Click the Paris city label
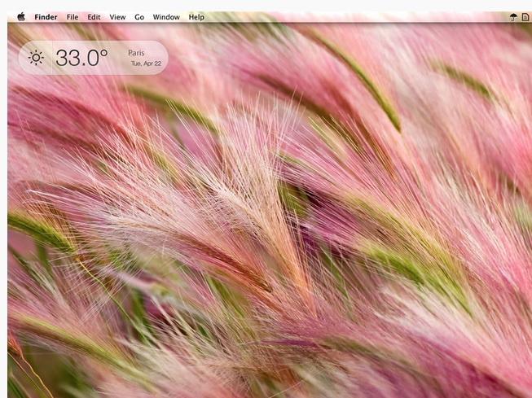This screenshot has height=398, width=532. coord(136,53)
